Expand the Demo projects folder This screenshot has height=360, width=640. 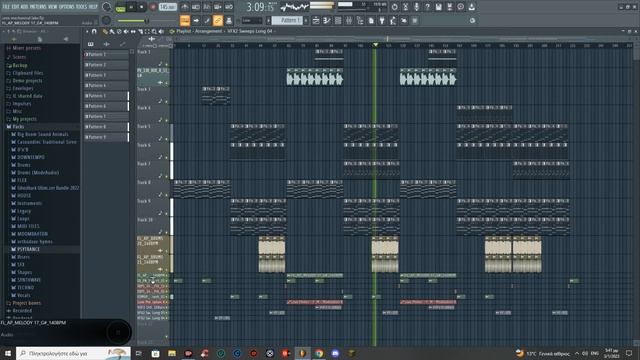click(x=27, y=81)
